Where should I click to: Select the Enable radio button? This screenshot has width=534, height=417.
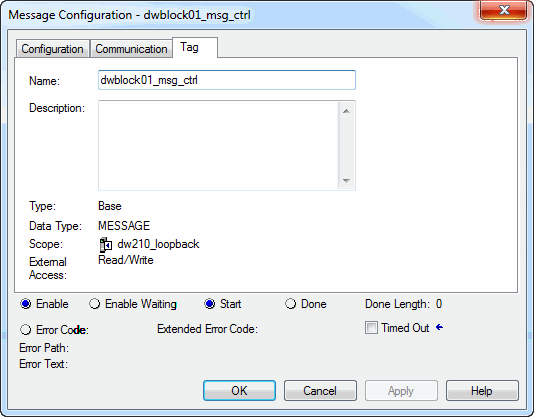[x=26, y=304]
